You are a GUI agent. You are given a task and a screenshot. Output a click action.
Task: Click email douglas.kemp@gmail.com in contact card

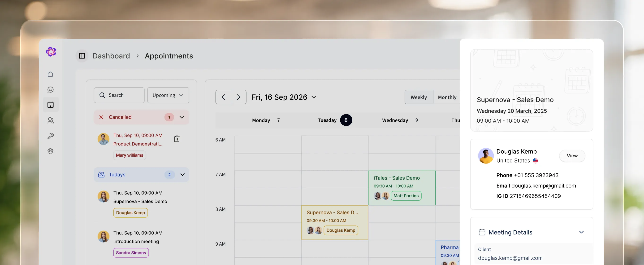pyautogui.click(x=544, y=186)
